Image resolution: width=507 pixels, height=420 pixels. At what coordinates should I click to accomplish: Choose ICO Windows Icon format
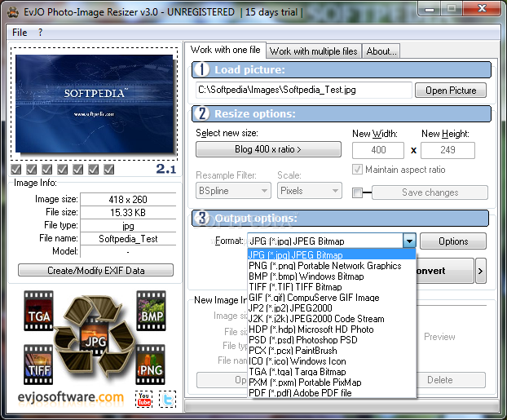pyautogui.click(x=332, y=361)
